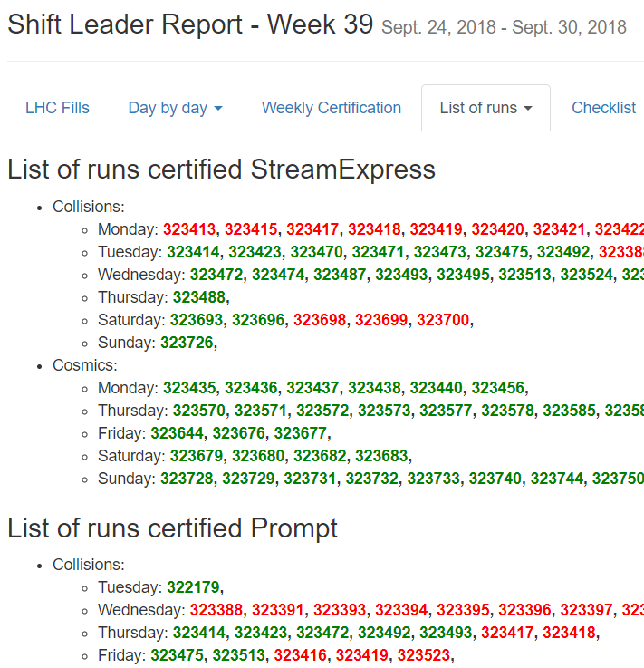Open the List of runs dropdown tab

[x=485, y=108]
